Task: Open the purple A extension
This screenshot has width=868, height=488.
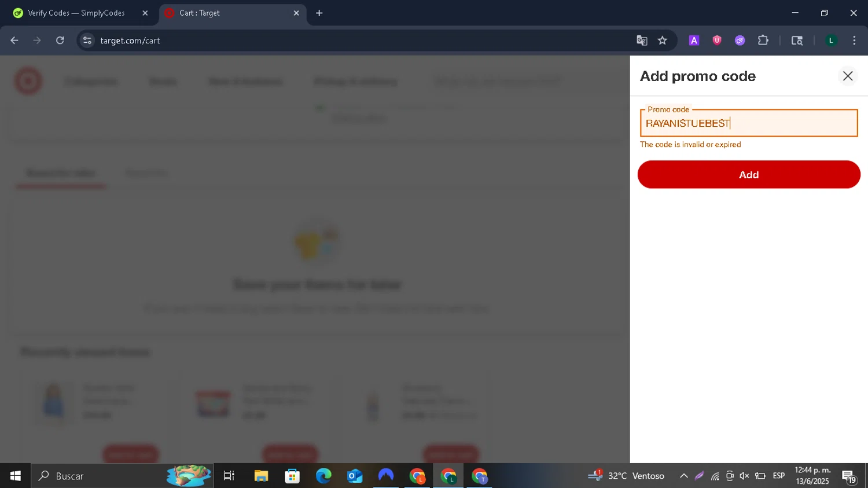Action: coord(694,41)
